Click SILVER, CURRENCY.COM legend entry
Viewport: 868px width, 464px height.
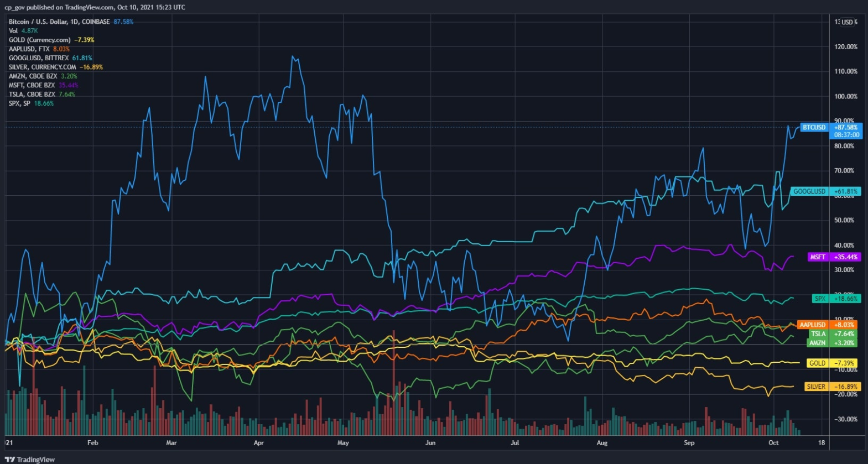pyautogui.click(x=43, y=67)
